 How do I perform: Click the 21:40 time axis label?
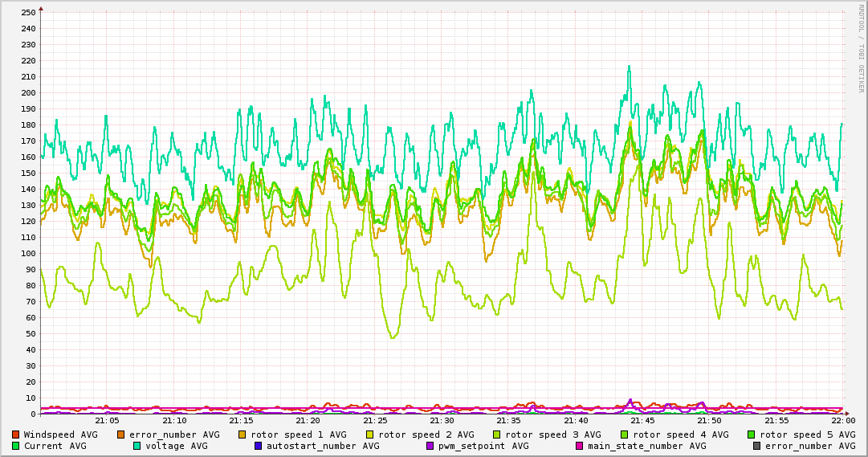(x=576, y=421)
